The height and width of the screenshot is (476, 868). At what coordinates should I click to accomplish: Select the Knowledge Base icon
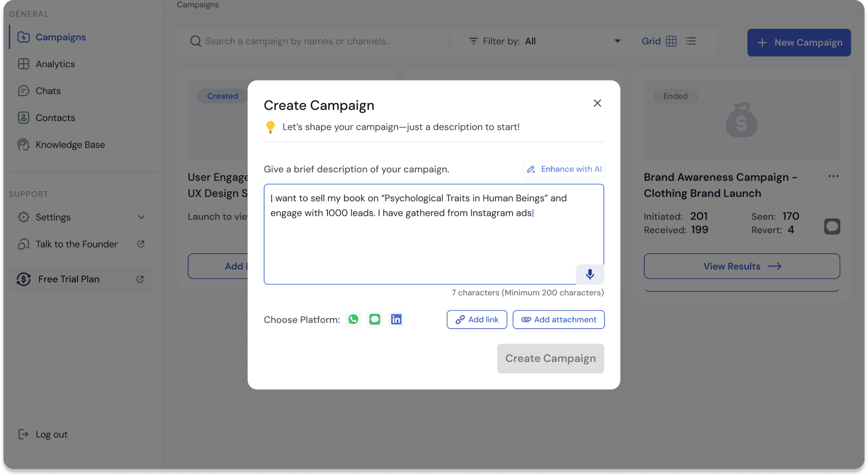23,145
